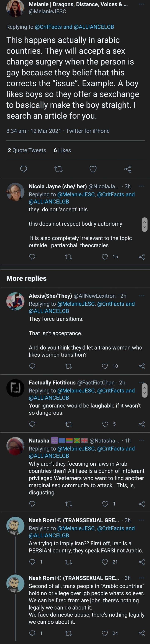Viewport: 150px width, 644px height.
Task: Open Twitter for iPhone source link
Action: (88, 131)
